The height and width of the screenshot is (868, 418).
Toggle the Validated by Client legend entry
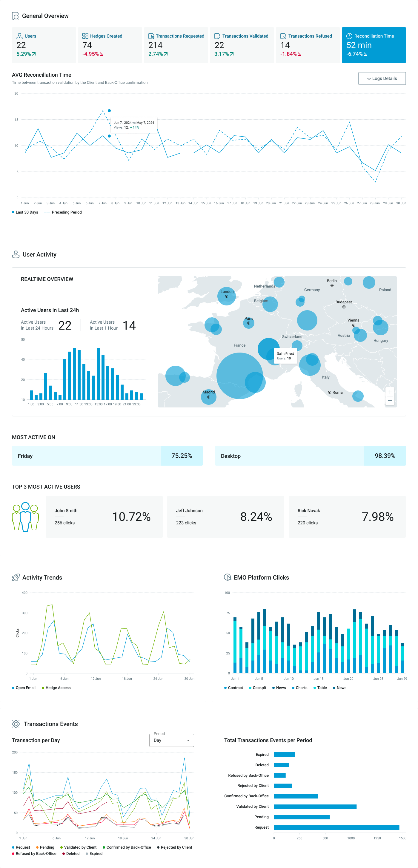tap(79, 847)
